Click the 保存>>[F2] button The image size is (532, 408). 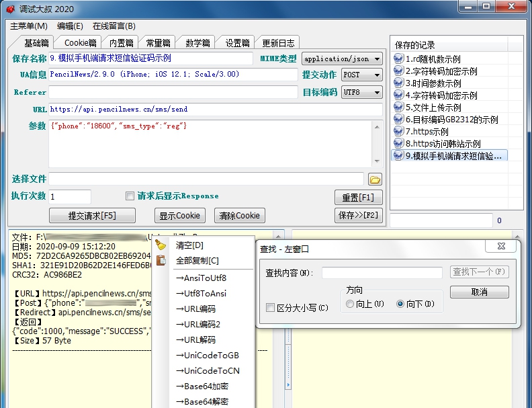click(358, 215)
